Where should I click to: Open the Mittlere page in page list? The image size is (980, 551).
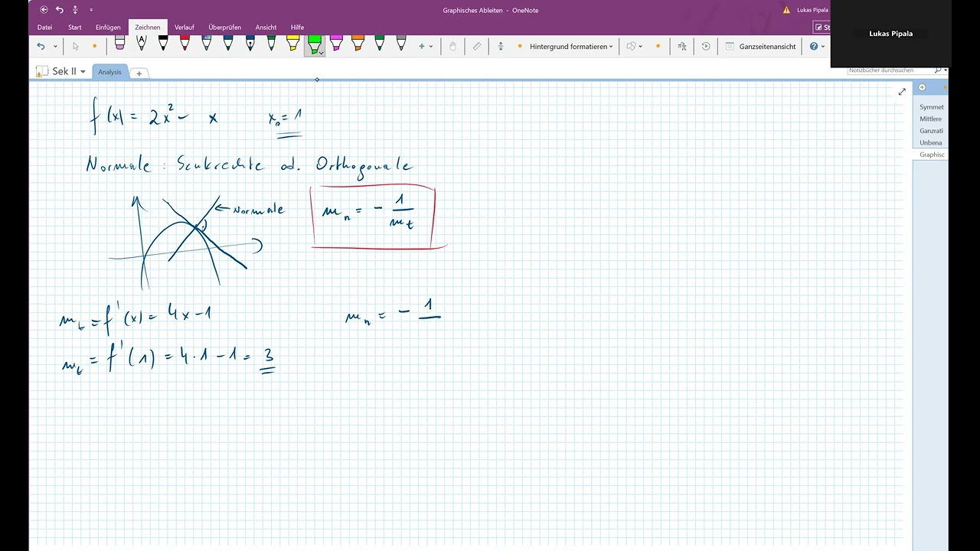click(x=931, y=119)
